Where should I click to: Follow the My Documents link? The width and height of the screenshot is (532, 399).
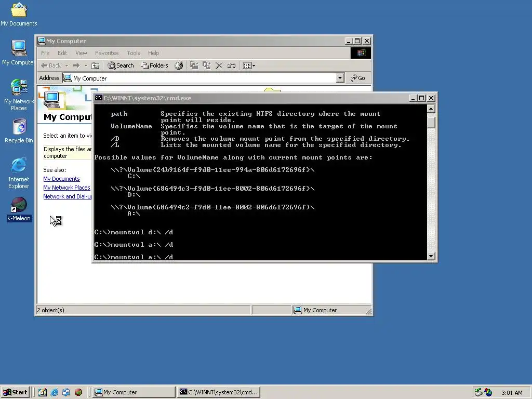(61, 179)
